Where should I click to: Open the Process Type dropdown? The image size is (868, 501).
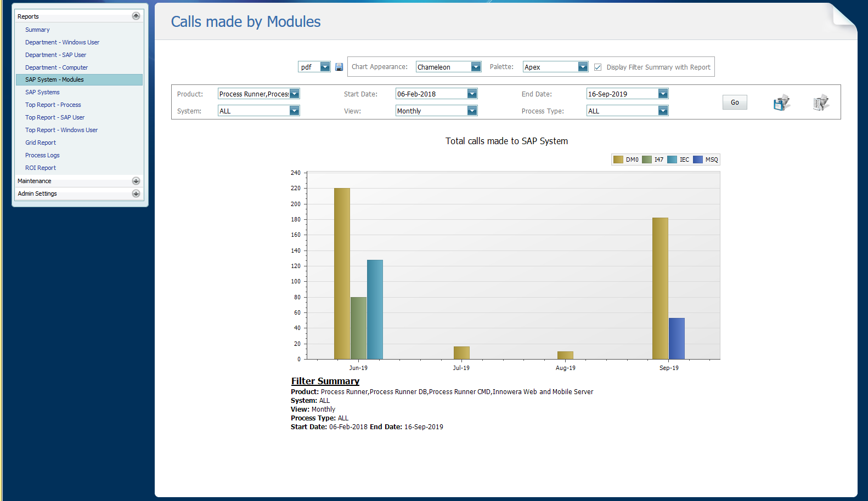click(x=663, y=111)
